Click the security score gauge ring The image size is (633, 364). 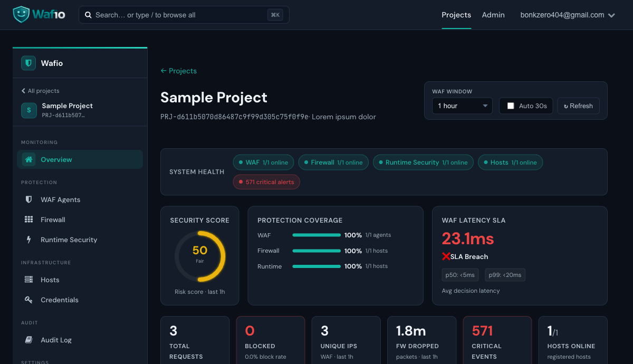click(200, 257)
